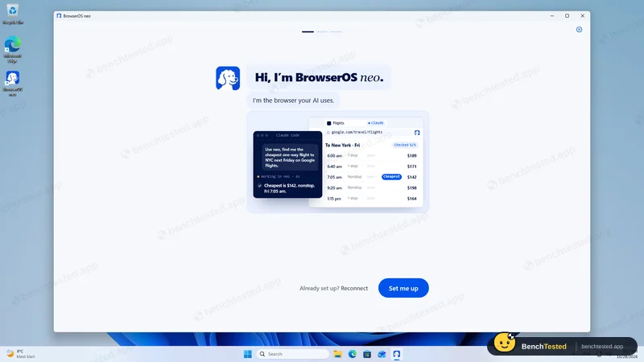Click the Set me up button
644x362 pixels.
point(403,288)
